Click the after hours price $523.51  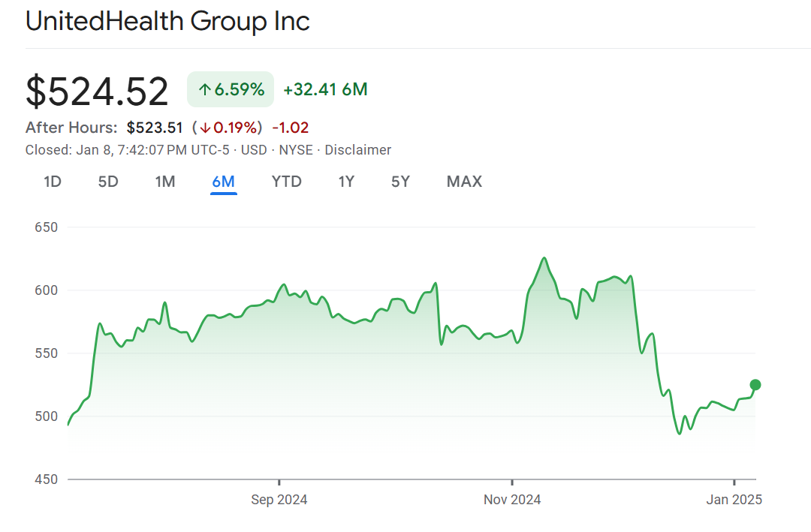tap(155, 128)
